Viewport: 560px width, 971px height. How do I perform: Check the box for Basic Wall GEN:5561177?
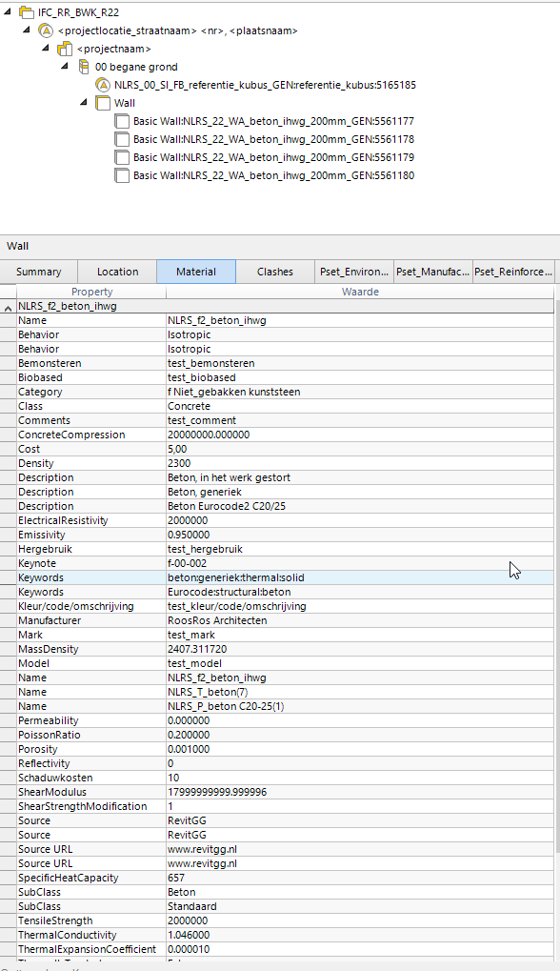[121, 121]
